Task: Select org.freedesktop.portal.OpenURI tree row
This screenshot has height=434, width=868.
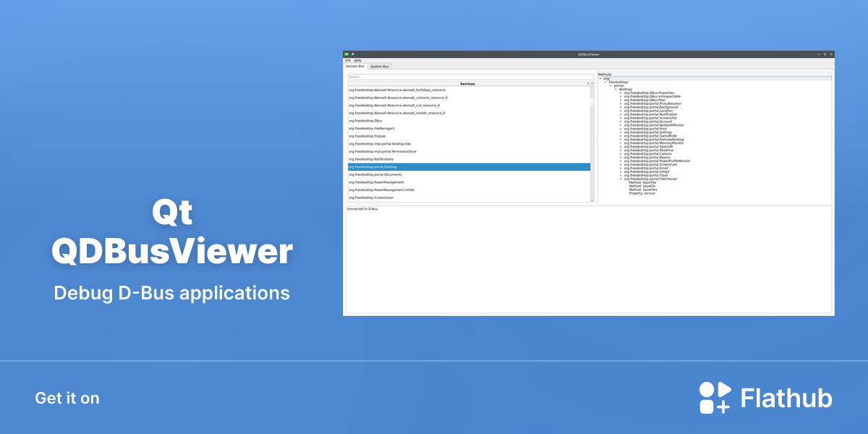Action: point(648,147)
